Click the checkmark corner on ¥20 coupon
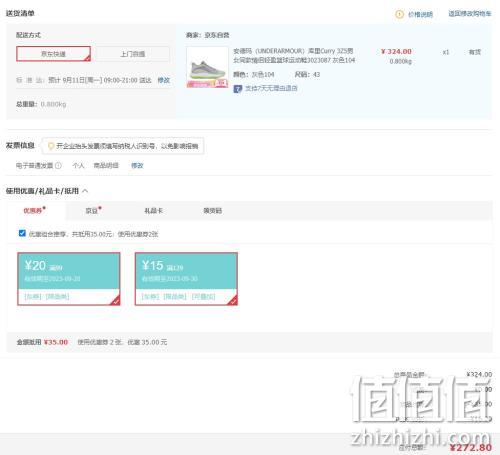Viewport: 500px width, 455px height. coord(115,300)
